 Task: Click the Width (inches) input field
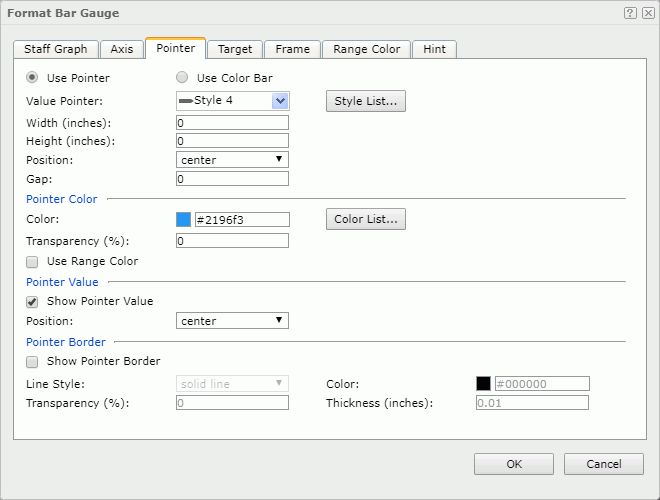232,123
